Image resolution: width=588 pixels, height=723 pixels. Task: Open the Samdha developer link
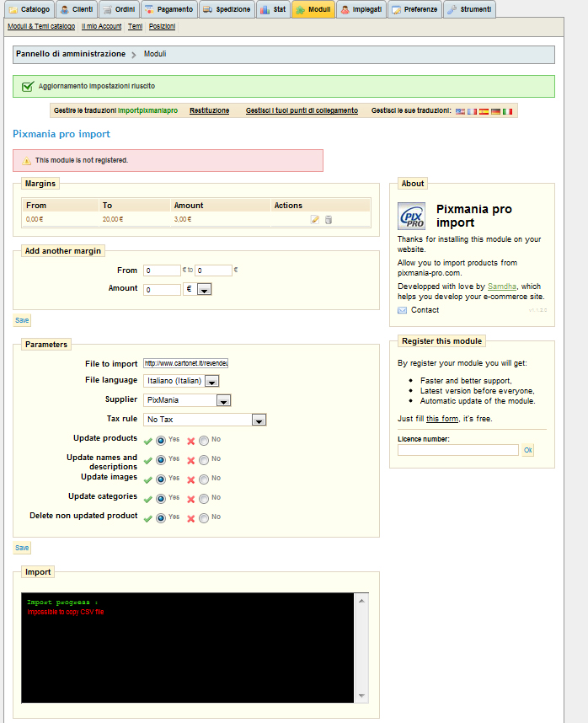502,287
